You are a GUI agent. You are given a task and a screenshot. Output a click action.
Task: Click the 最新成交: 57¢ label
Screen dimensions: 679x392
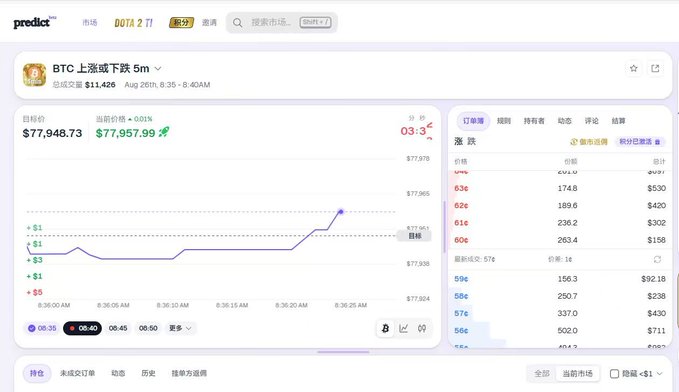pos(475,259)
